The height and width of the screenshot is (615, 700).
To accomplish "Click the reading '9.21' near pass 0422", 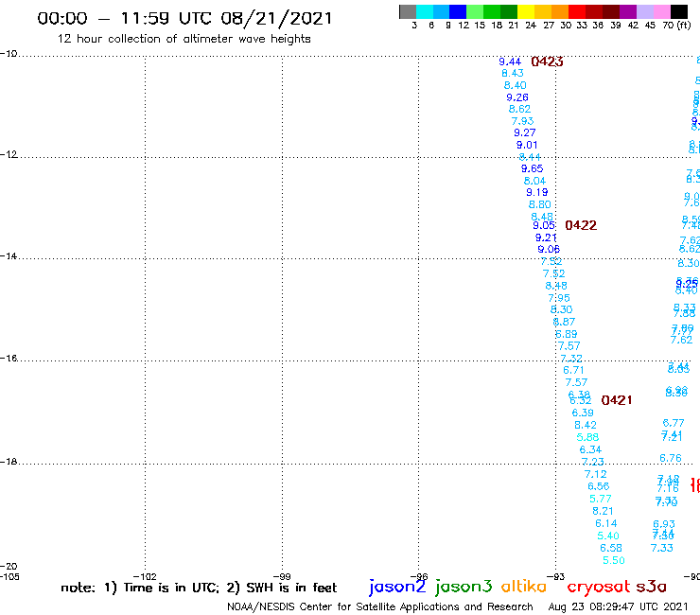I will click(546, 237).
